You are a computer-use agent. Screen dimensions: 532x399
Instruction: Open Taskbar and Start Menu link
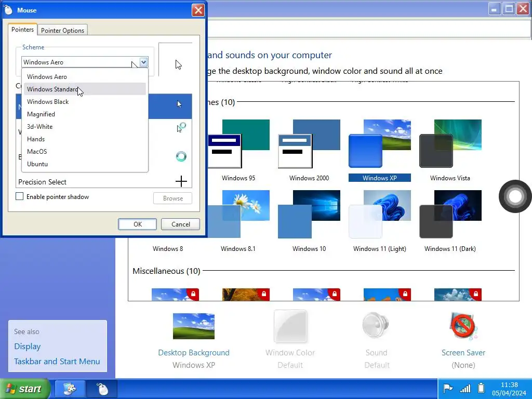[57, 362]
